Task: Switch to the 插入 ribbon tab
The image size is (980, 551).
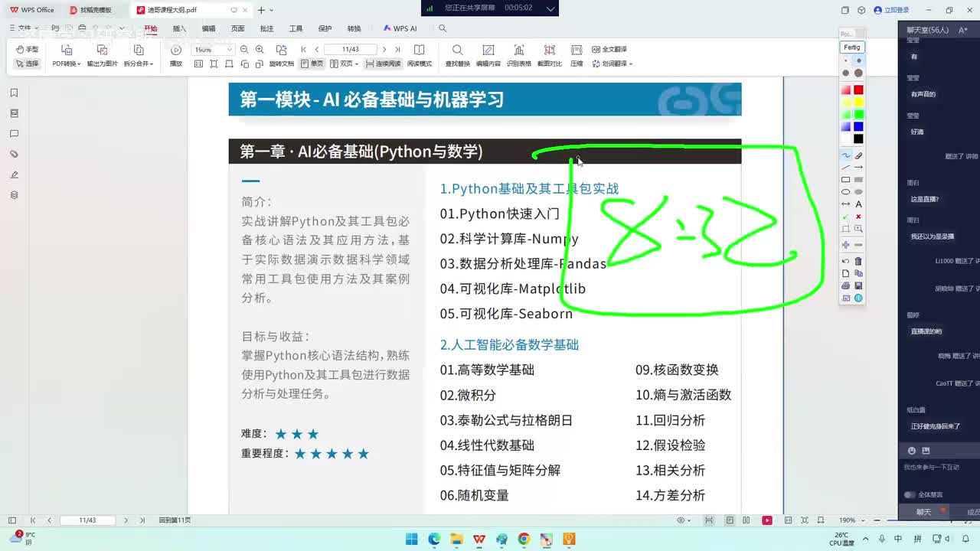Action: tap(179, 28)
